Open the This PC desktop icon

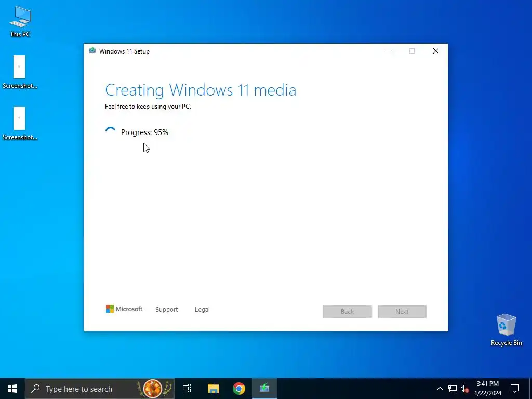(x=20, y=21)
